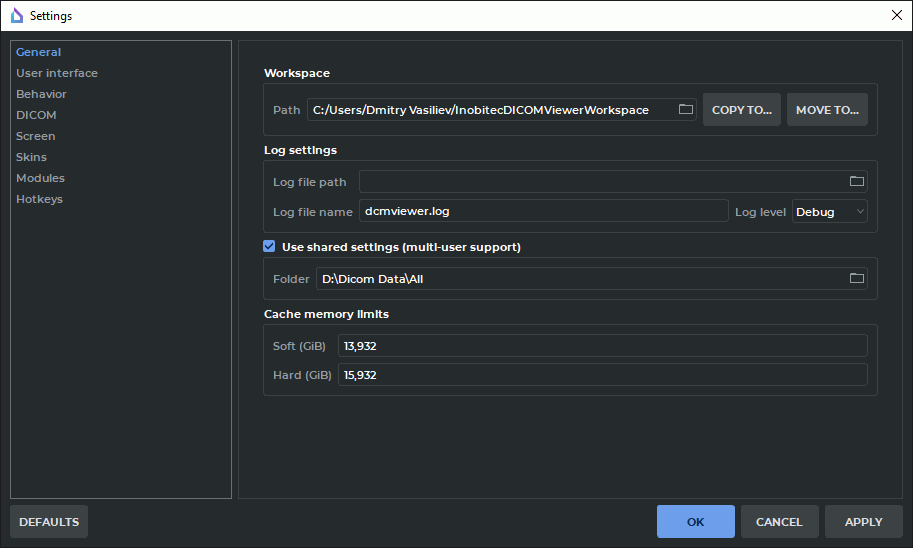Screen dimensions: 913x548
Task: Open the Modules settings page
Action: tap(40, 178)
